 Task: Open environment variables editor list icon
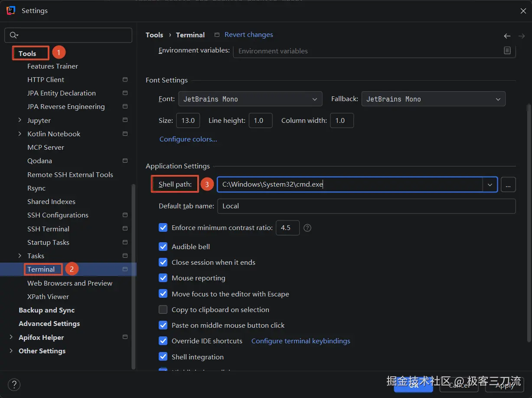point(507,51)
